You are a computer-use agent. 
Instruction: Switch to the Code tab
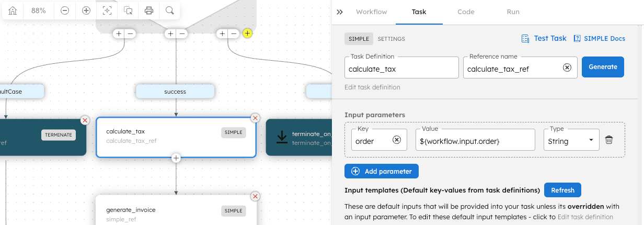(x=466, y=12)
